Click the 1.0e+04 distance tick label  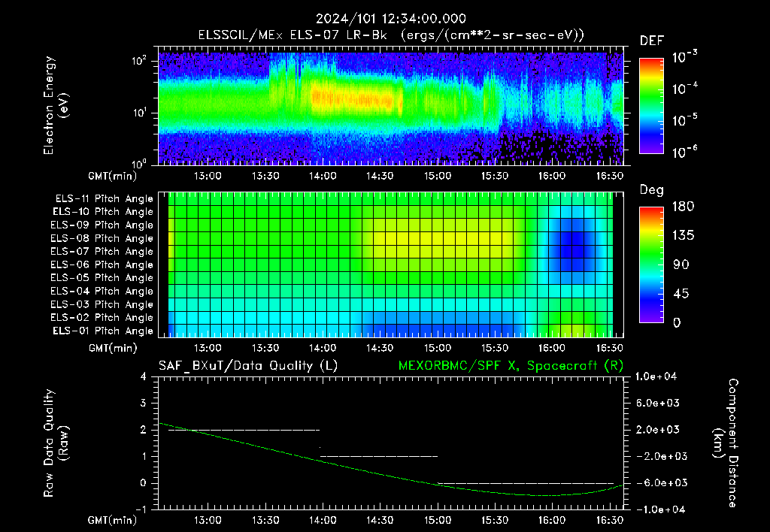(656, 376)
